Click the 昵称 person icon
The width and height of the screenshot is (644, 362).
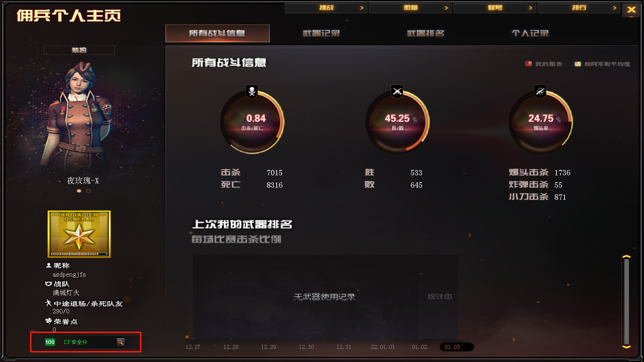(x=48, y=265)
